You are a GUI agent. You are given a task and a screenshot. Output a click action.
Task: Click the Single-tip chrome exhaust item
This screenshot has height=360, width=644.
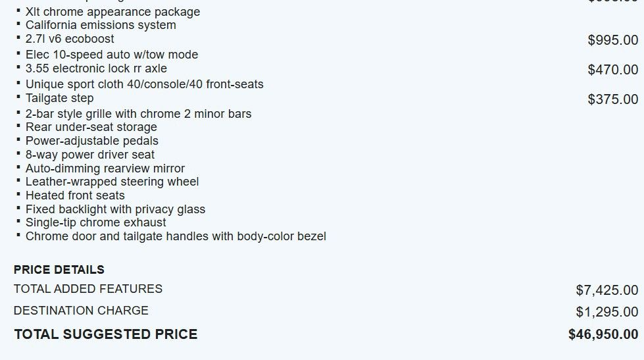point(96,222)
